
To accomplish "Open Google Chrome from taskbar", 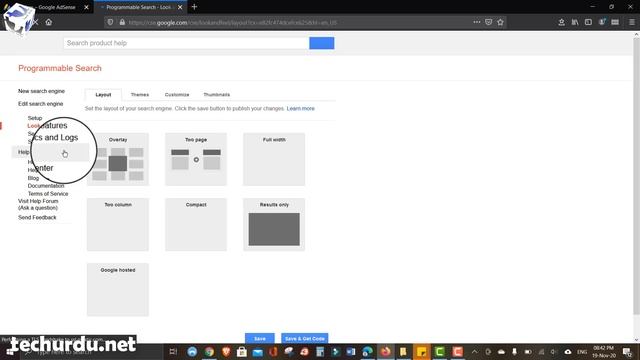I will 209,351.
